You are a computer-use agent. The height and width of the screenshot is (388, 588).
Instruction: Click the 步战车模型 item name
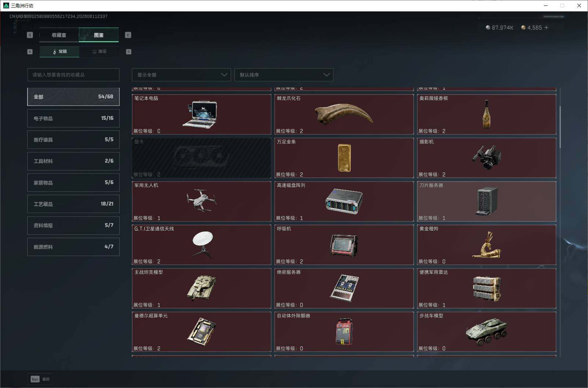tap(431, 316)
